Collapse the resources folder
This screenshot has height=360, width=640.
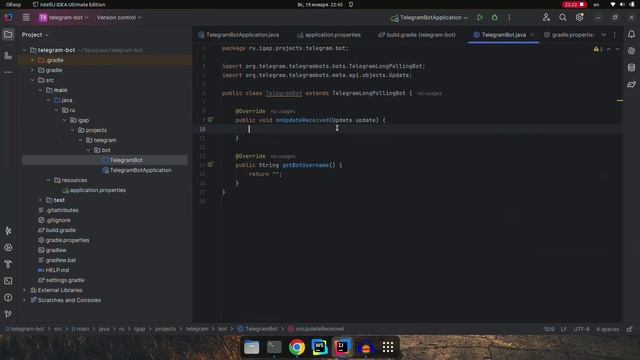[48, 180]
